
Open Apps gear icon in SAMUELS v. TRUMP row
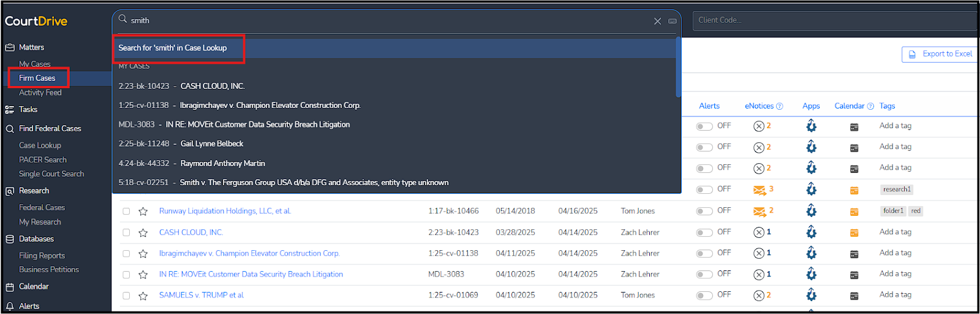(812, 295)
